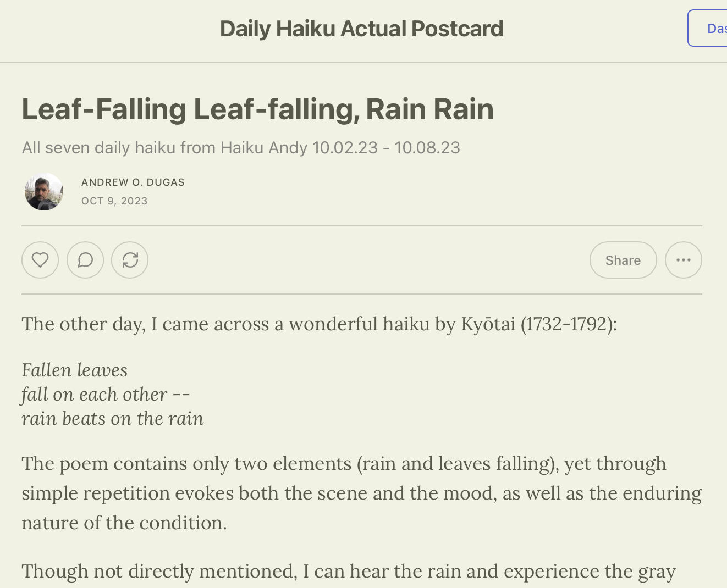
Task: Click the text line "nature of the condition."
Action: pos(124,523)
